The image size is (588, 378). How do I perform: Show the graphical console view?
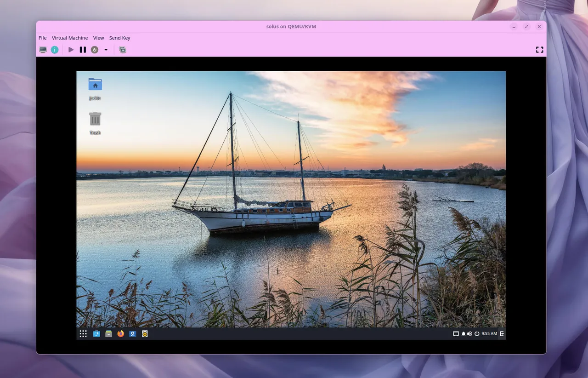pyautogui.click(x=43, y=50)
